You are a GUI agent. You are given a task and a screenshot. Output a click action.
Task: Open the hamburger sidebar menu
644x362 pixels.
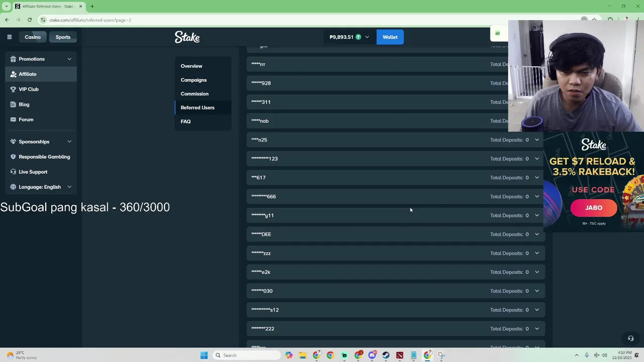pos(9,37)
